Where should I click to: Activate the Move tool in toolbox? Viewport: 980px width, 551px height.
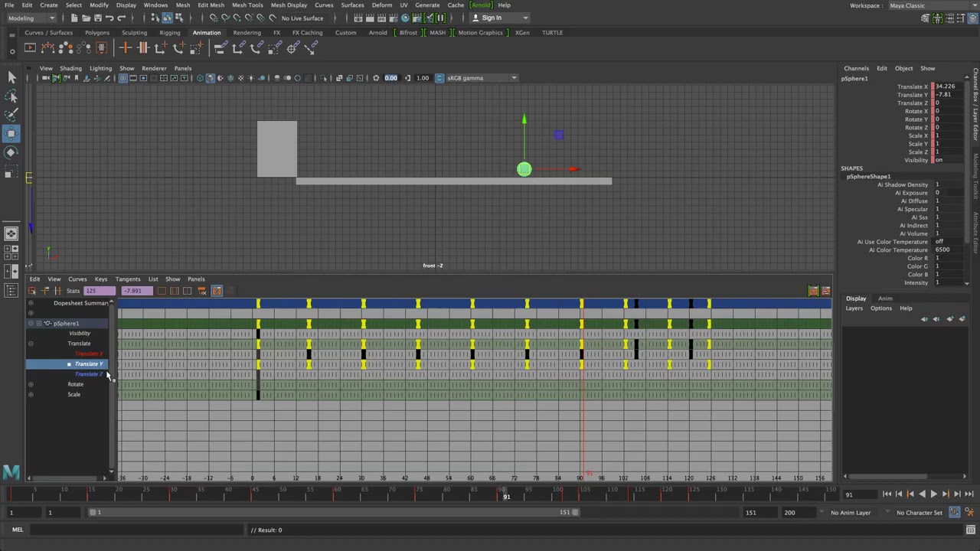(x=11, y=134)
